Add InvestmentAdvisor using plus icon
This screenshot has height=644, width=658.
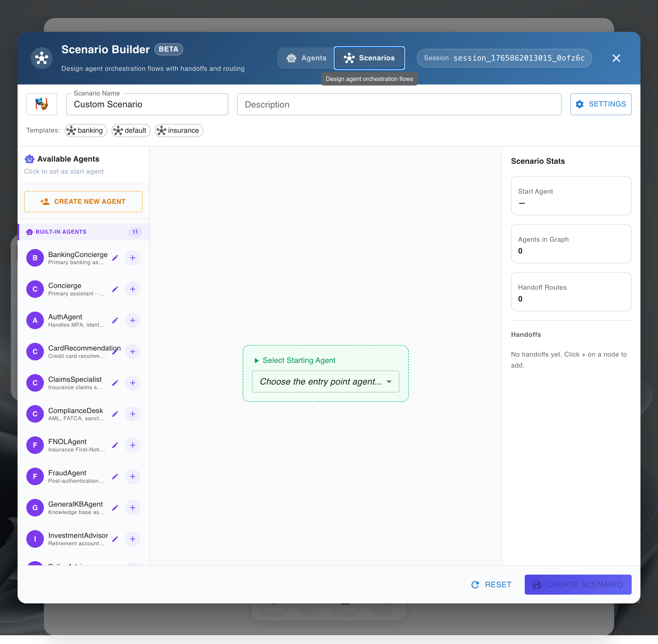pyautogui.click(x=132, y=539)
